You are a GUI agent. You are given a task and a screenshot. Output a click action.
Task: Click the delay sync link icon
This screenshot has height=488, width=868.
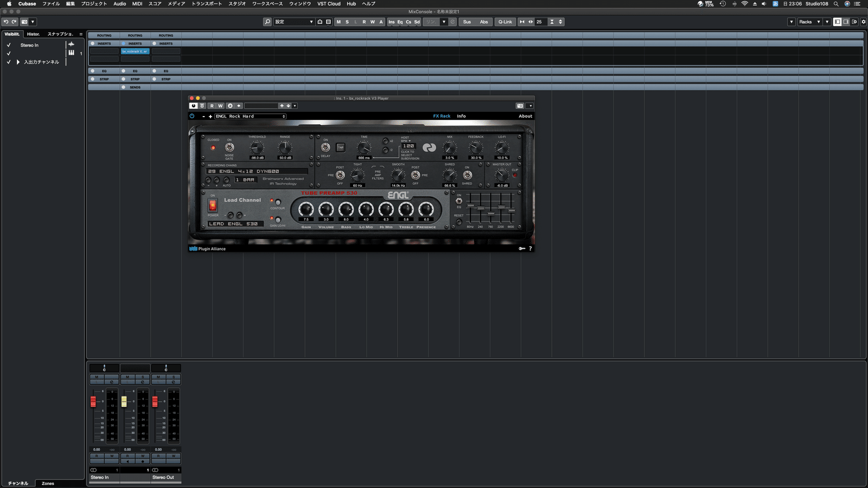pos(429,147)
